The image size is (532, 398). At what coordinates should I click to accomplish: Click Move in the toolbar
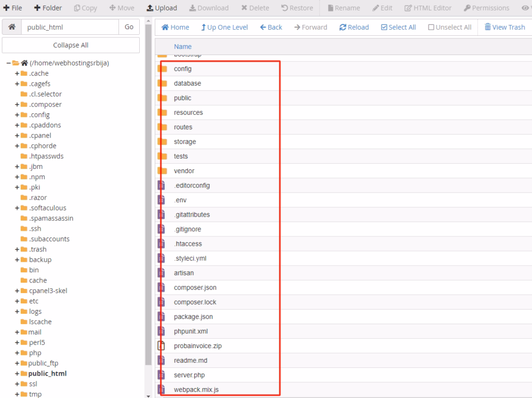(122, 8)
